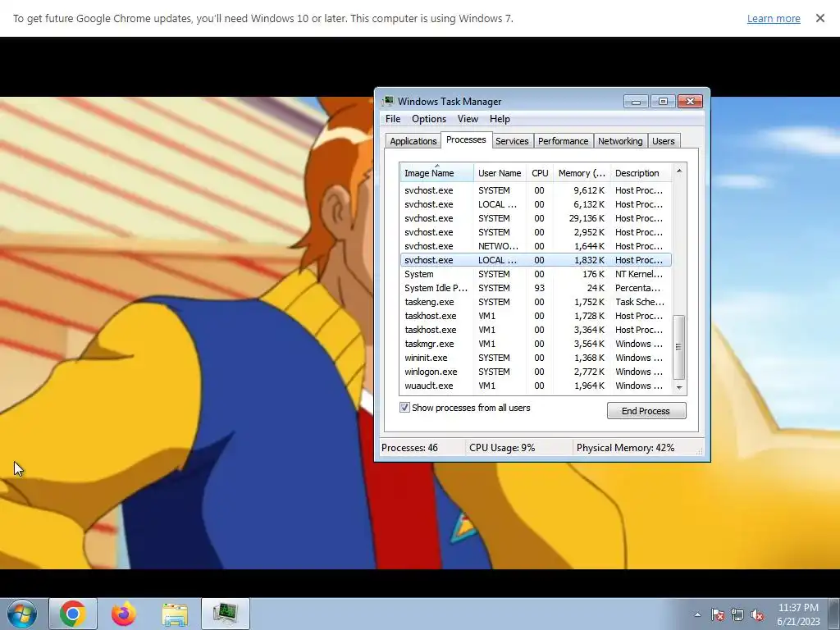The image size is (840, 630).
Task: Switch to the Users tab
Action: [x=663, y=141]
